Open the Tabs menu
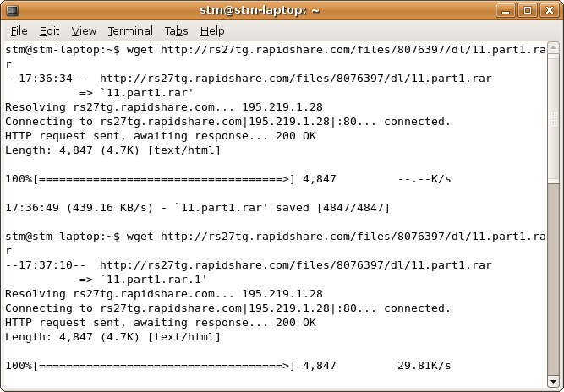564x392 pixels. [176, 31]
